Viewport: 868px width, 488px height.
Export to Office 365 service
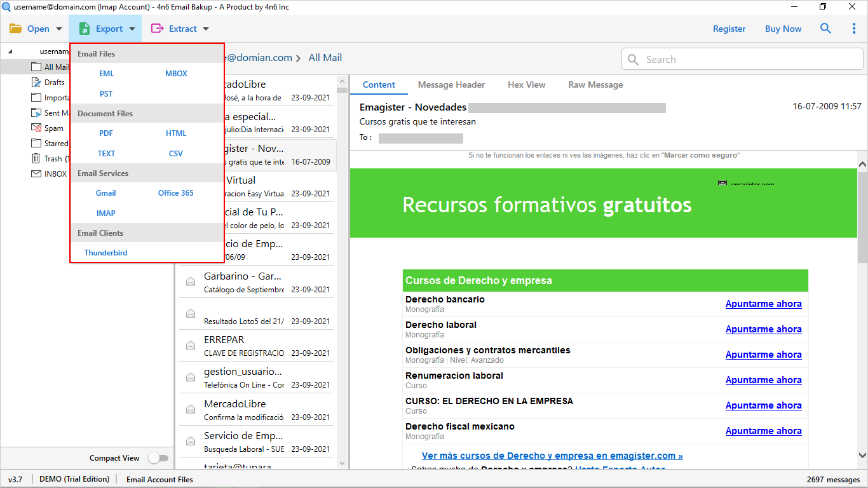[176, 193]
